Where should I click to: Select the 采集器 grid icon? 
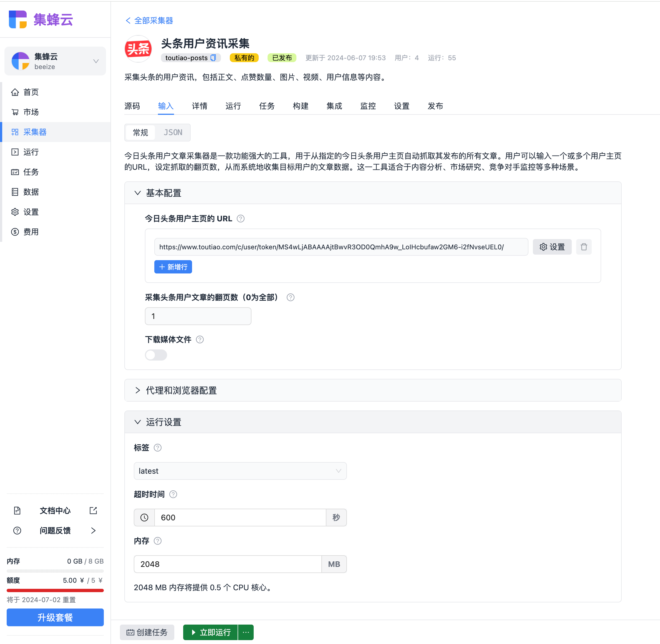click(x=15, y=132)
